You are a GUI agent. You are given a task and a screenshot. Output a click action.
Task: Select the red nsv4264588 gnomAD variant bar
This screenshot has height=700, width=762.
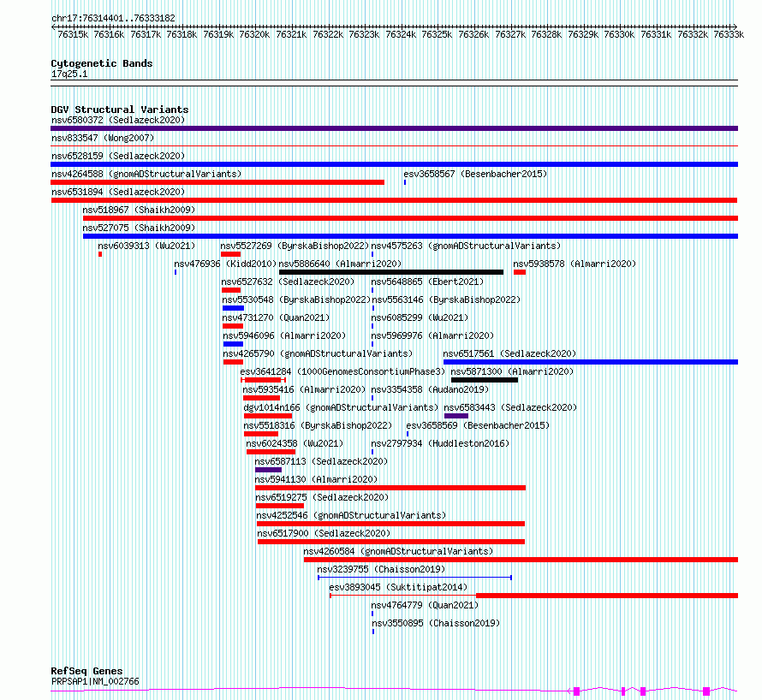(217, 182)
